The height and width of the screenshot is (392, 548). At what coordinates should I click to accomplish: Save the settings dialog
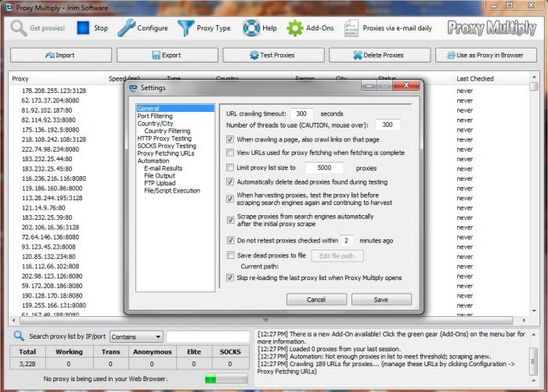tap(381, 300)
